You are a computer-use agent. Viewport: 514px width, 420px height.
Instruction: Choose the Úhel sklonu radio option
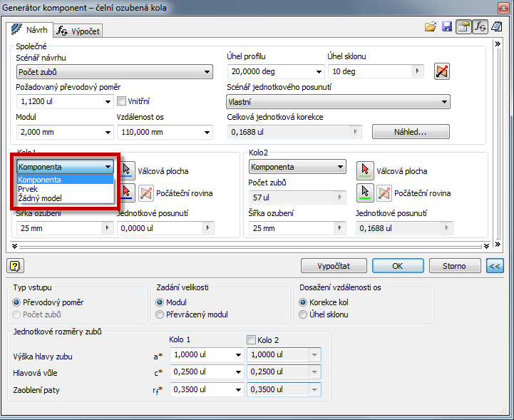[304, 314]
